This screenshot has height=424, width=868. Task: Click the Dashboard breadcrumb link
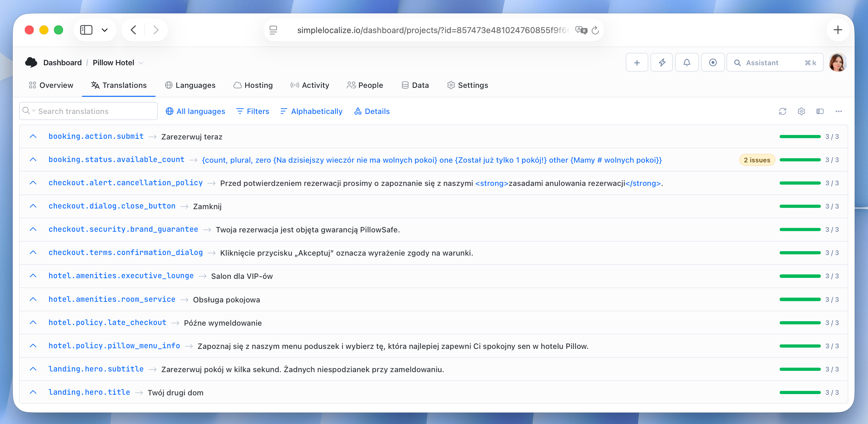pos(62,63)
